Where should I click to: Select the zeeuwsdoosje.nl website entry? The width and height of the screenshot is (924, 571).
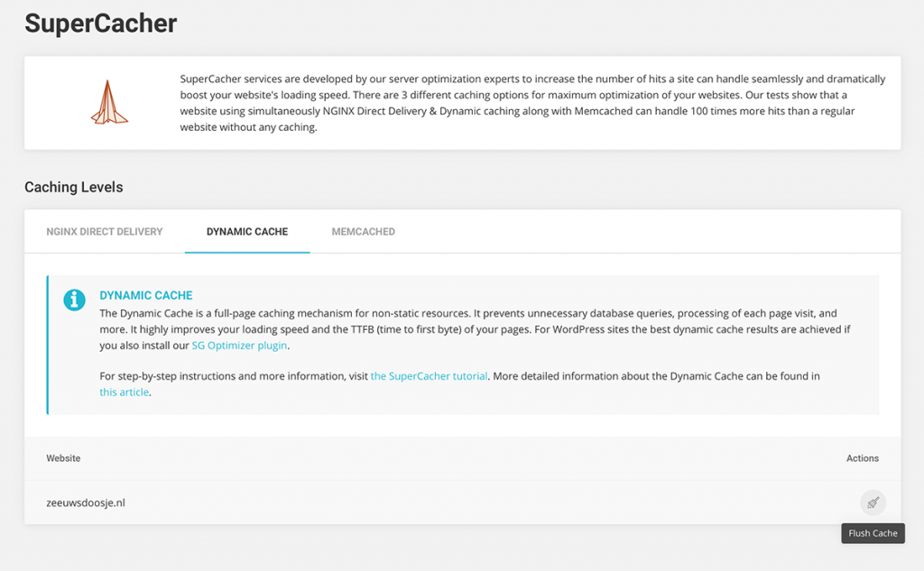pos(86,502)
